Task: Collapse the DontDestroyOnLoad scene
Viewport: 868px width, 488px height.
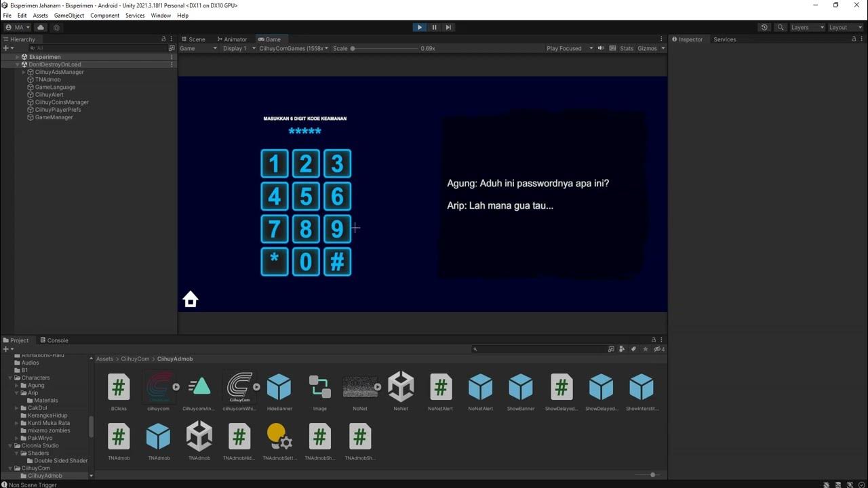Action: click(18, 64)
